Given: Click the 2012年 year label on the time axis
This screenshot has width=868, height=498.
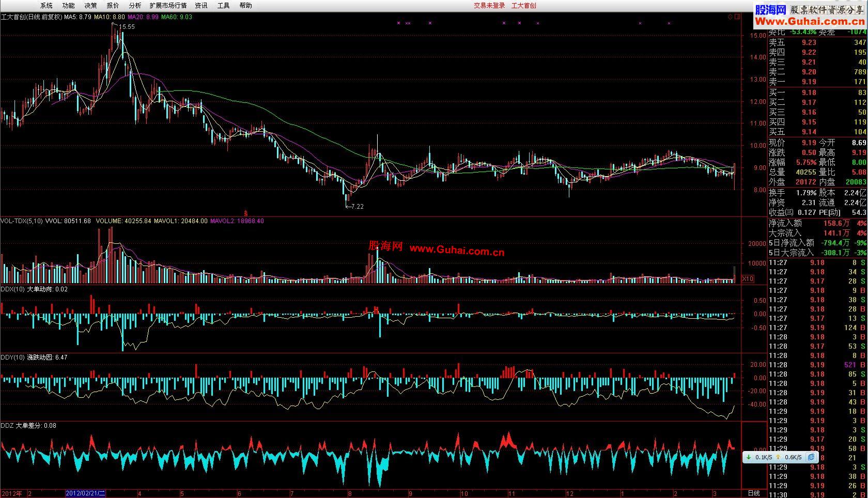Looking at the screenshot, I should (x=11, y=493).
